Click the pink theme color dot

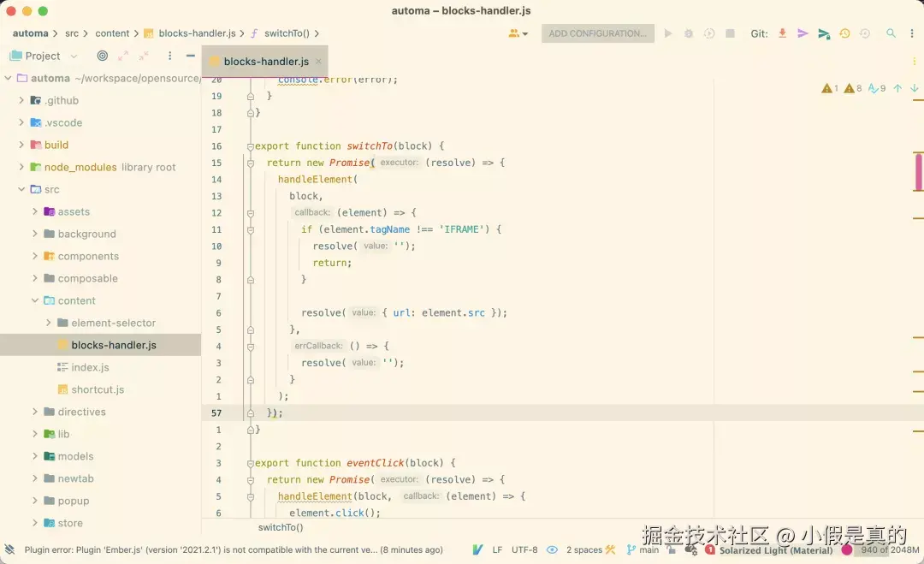coord(847,549)
